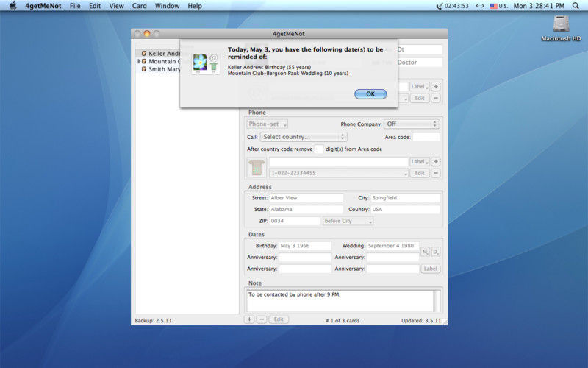Open the Window menu
Screen dimensions: 588x368
(167, 6)
